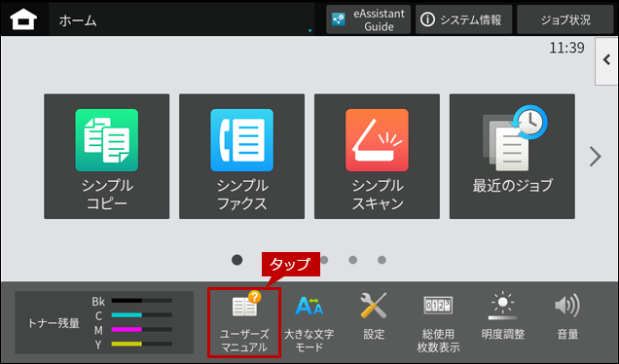Viewport: 619px width, 364px height.
Task: Select the last page indicator dot
Action: 382,260
